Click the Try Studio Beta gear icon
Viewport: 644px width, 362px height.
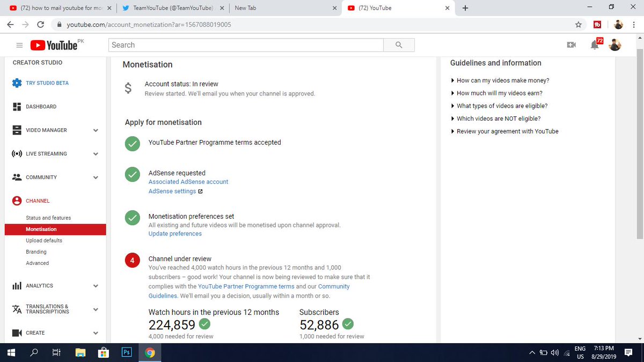click(x=17, y=83)
